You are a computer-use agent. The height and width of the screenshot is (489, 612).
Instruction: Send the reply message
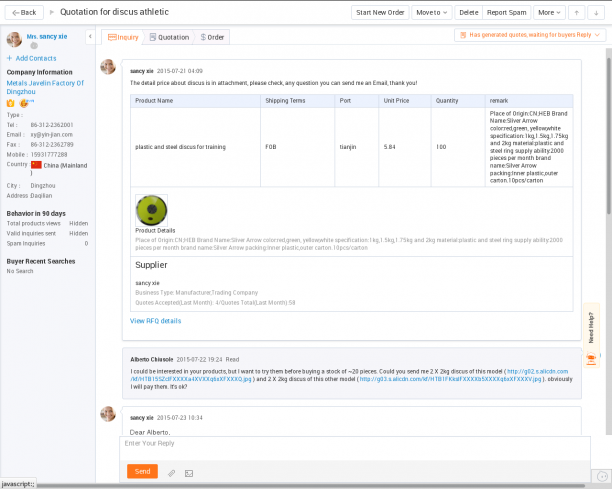pos(142,471)
